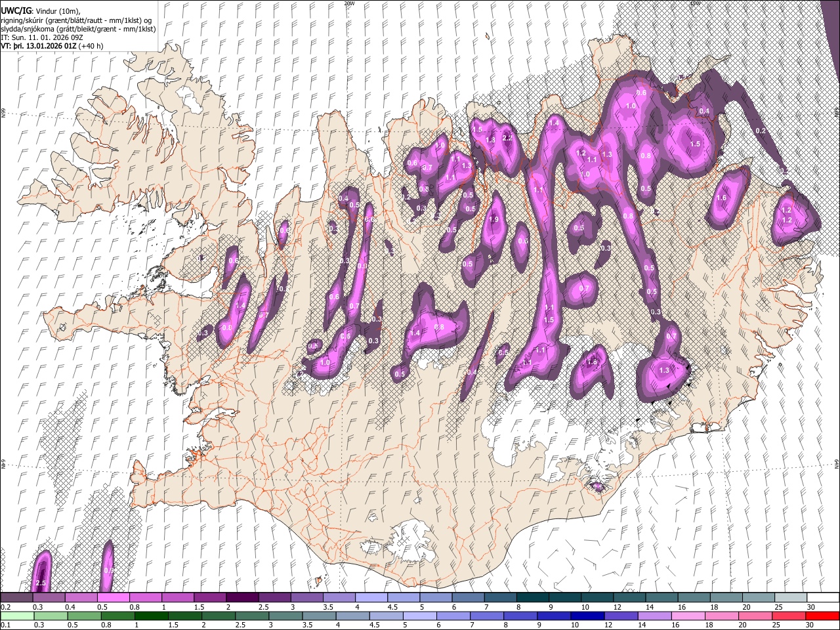Click the 'UWC/IG: Vindur (10m)' title text
Viewport: 840px width, 630px height.
40,10
